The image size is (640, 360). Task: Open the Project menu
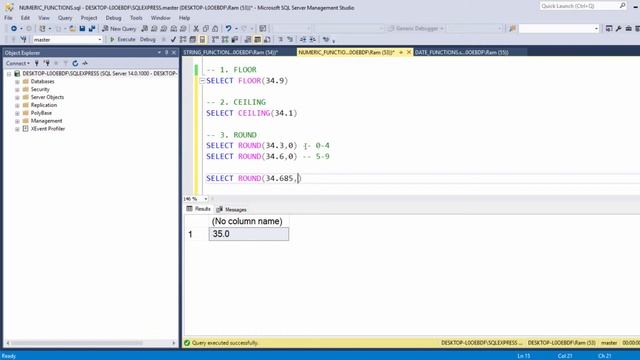(x=89, y=18)
